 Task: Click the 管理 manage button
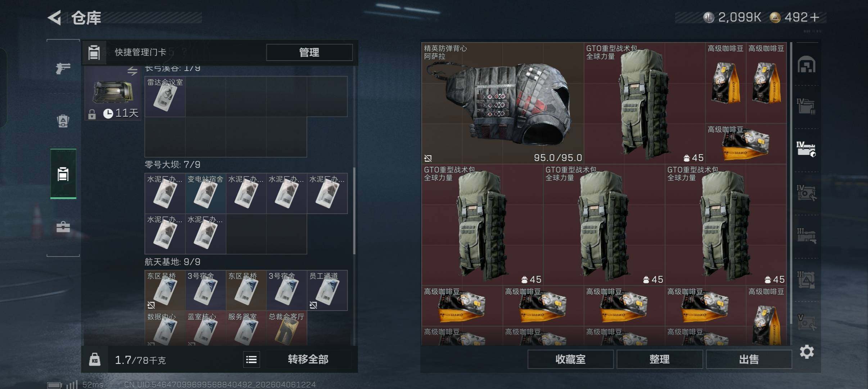coord(309,52)
